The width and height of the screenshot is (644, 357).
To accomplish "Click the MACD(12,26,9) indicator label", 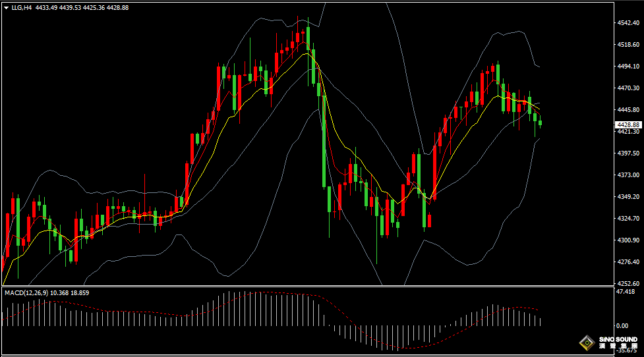I will (x=27, y=292).
